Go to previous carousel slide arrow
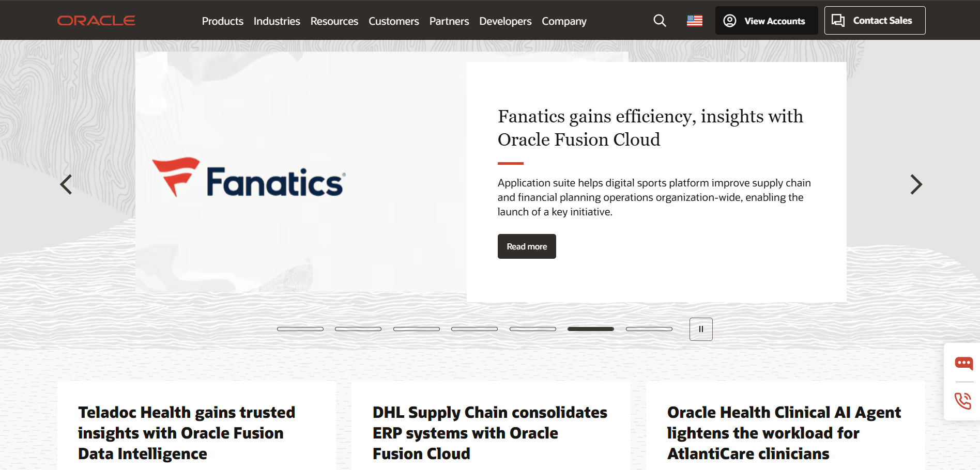This screenshot has height=470, width=980. (x=66, y=184)
